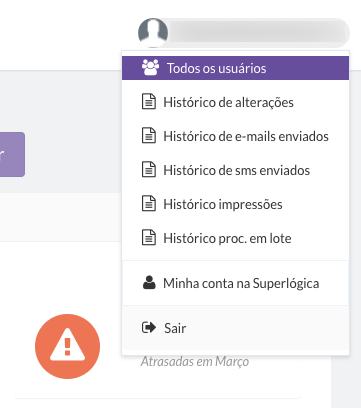
Task: Click the document icon for Histórico de sms enviados
Action: (149, 170)
